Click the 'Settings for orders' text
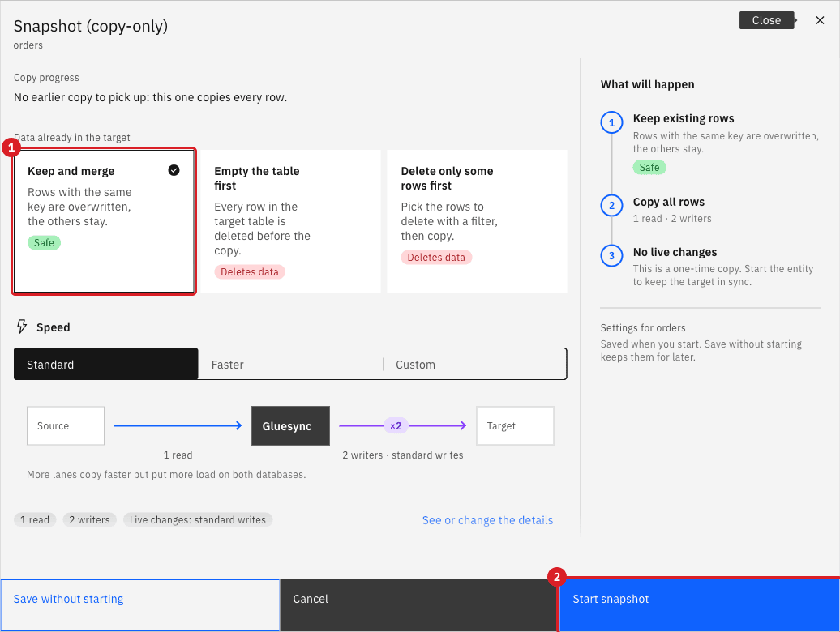This screenshot has width=840, height=632. (643, 327)
